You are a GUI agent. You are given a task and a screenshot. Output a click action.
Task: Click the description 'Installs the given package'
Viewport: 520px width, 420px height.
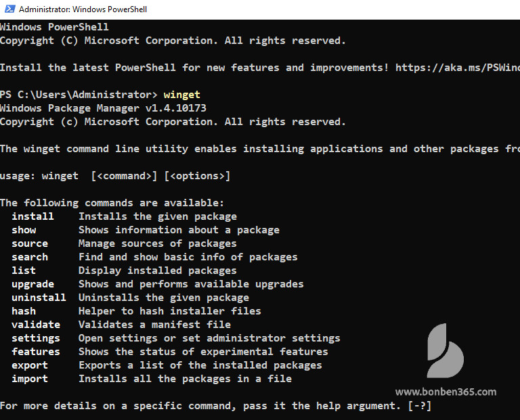point(158,216)
